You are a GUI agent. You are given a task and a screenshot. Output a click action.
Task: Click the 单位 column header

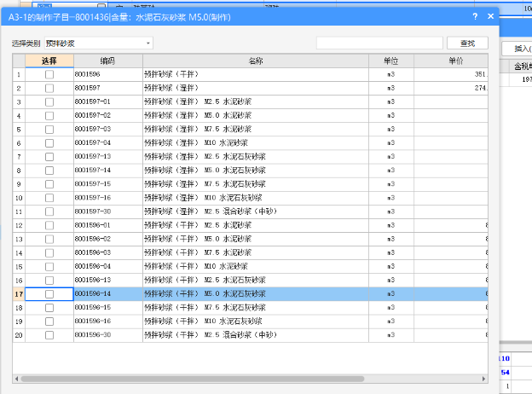pyautogui.click(x=391, y=61)
